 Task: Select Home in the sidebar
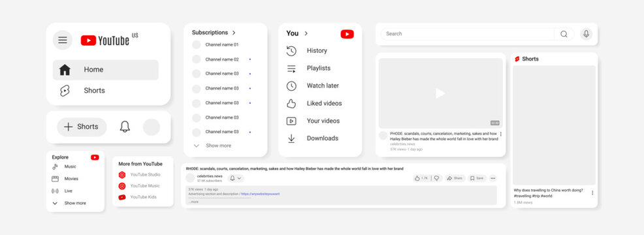(106, 70)
